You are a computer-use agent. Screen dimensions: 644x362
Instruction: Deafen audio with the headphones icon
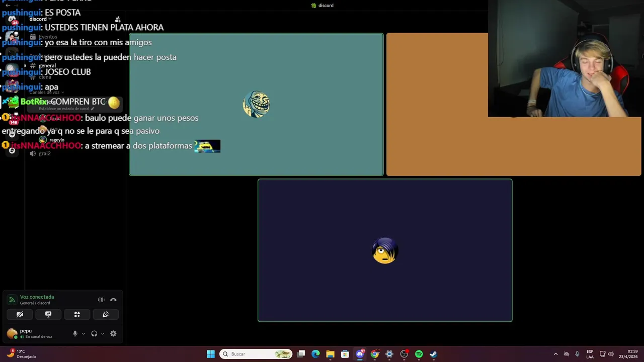click(94, 333)
